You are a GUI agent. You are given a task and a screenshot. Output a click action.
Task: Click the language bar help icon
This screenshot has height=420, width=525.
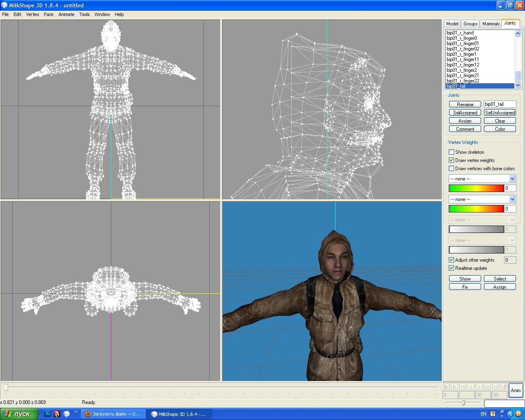493,414
